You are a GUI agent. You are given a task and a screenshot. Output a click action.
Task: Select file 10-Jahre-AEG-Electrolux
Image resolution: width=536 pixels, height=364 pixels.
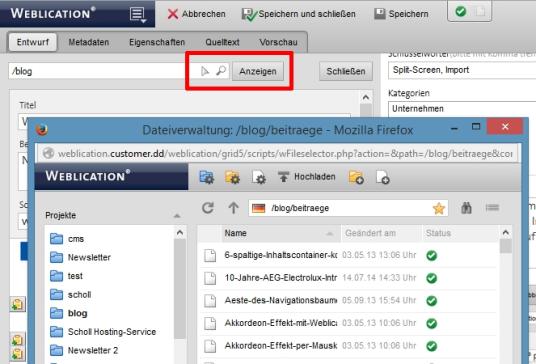pyautogui.click(x=281, y=278)
